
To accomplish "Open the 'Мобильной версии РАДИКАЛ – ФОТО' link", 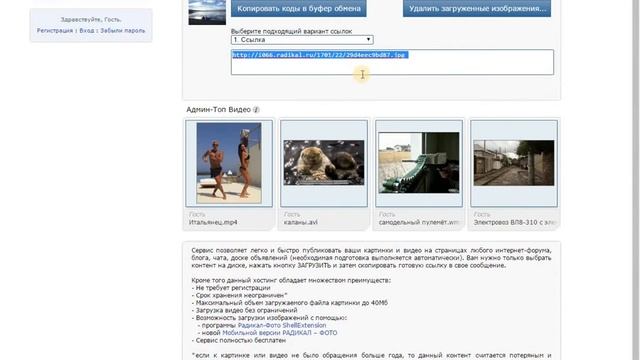I will 280,333.
